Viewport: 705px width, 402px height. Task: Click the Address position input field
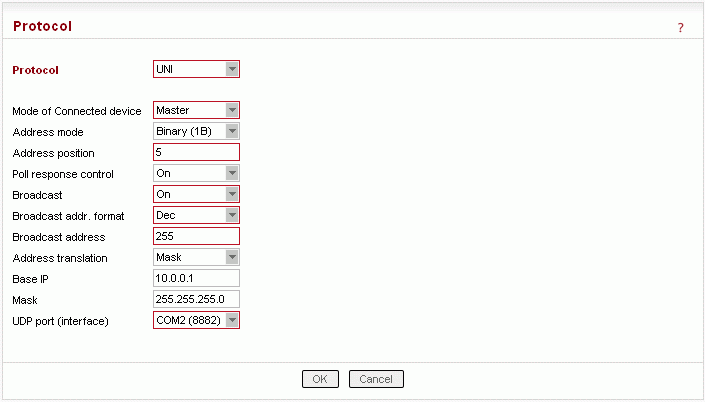point(196,152)
